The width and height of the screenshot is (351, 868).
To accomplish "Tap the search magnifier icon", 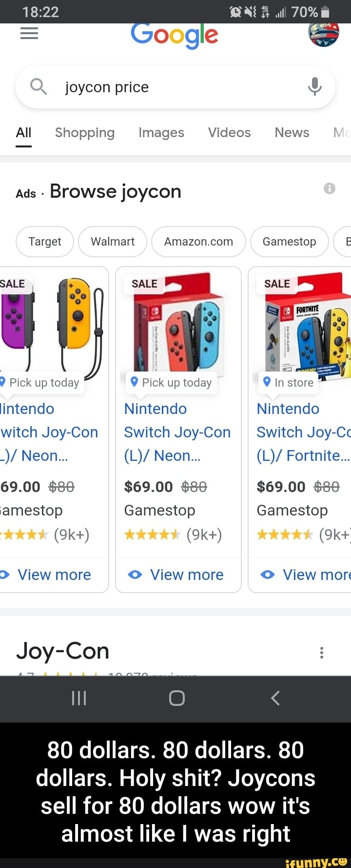I will click(x=39, y=87).
